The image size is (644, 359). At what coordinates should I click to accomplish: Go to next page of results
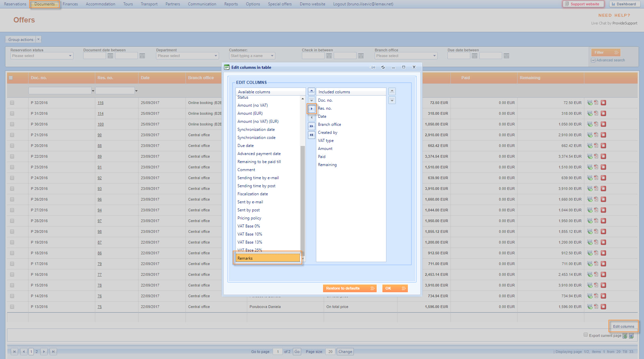[x=44, y=352]
